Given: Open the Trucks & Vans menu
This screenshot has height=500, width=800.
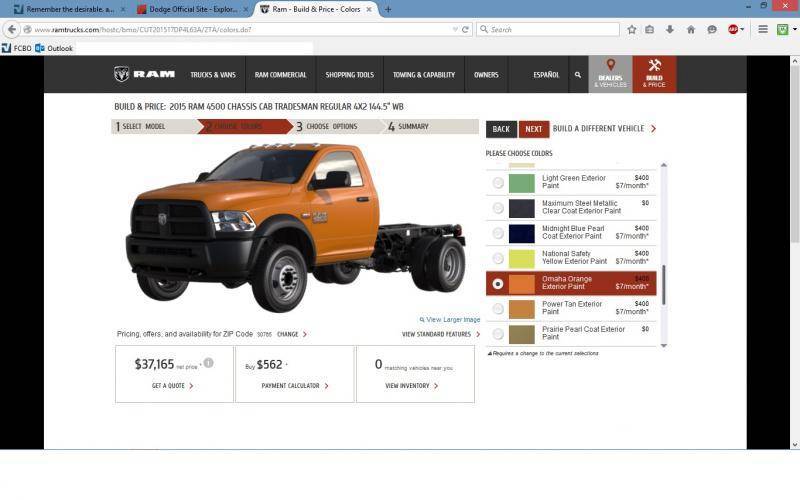Looking at the screenshot, I should 213,75.
